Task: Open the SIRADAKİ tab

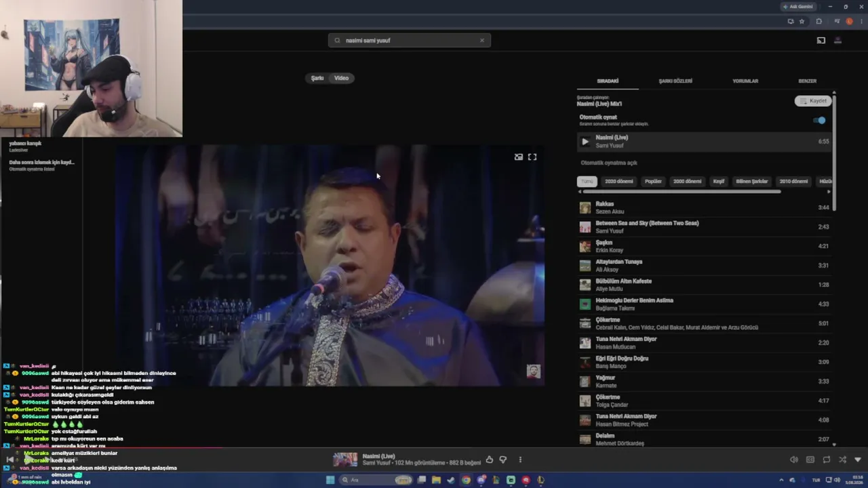Action: tap(608, 81)
